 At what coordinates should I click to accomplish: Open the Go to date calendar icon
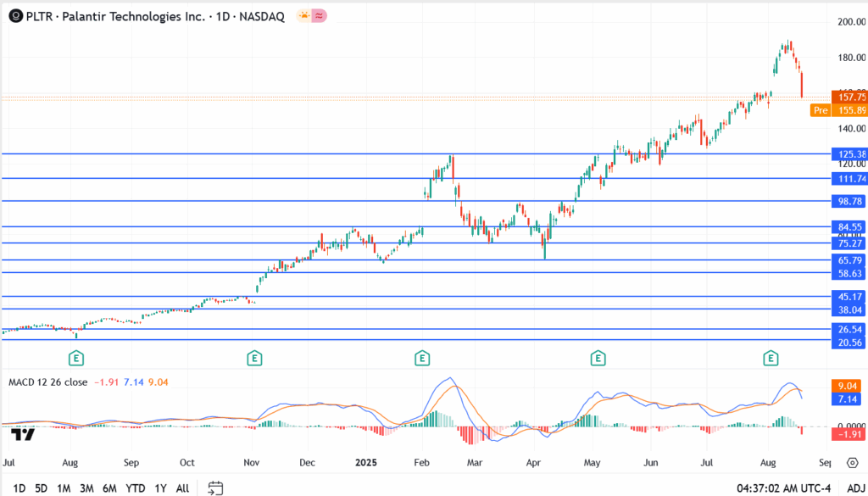click(x=215, y=488)
